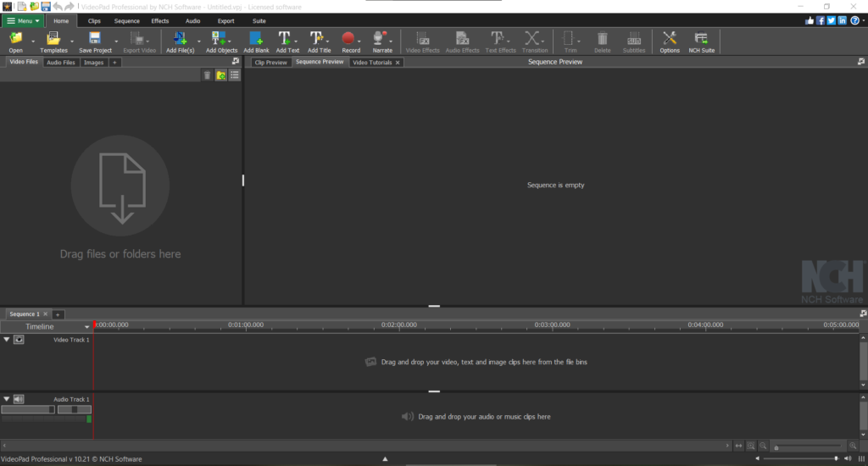Image resolution: width=868 pixels, height=466 pixels.
Task: Expand the Timeline mode dropdown
Action: click(x=86, y=327)
